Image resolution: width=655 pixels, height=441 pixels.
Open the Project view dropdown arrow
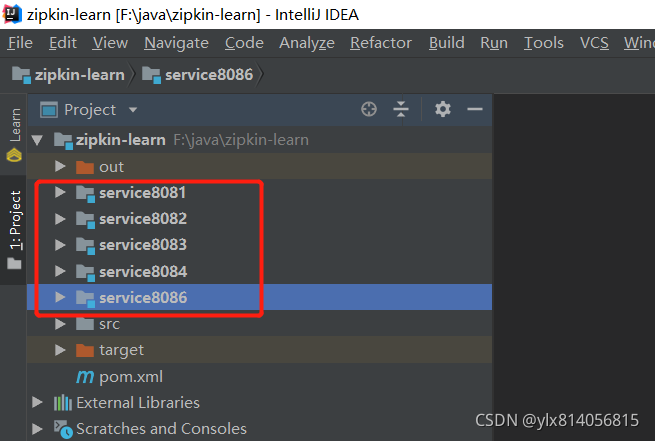(x=133, y=110)
